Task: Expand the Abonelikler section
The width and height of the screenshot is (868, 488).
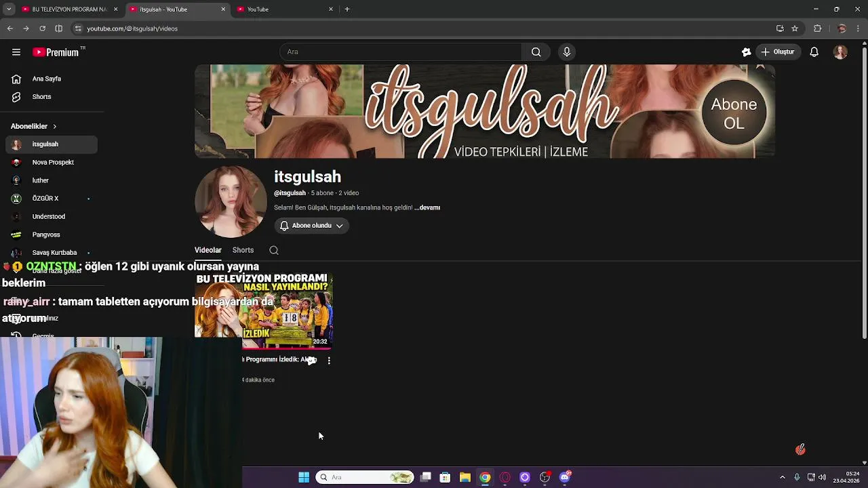Action: [34, 126]
